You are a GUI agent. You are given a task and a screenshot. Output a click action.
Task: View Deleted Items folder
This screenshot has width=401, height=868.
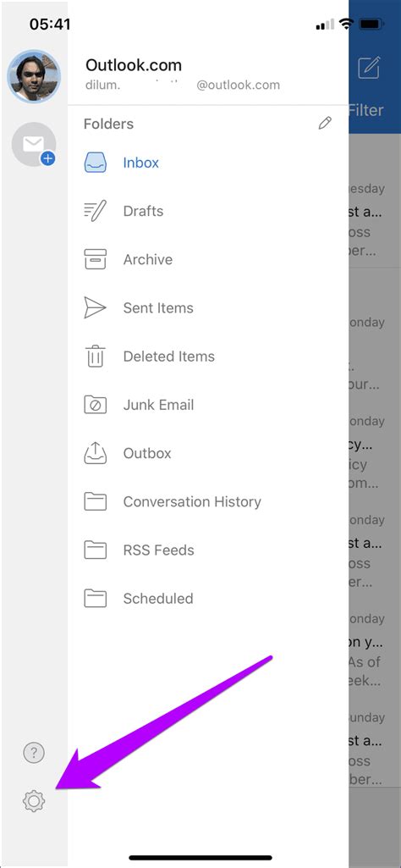pos(208,357)
